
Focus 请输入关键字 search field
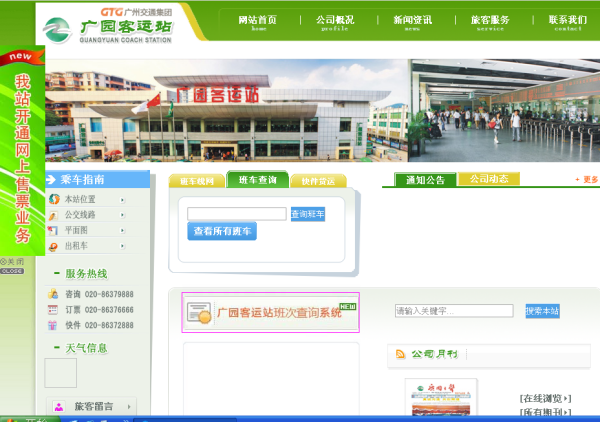pyautogui.click(x=454, y=311)
